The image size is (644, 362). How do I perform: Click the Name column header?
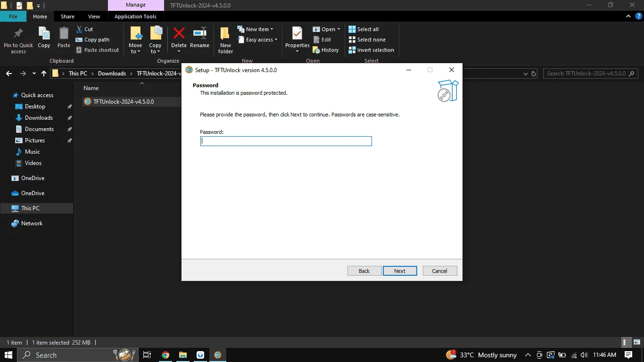(91, 88)
